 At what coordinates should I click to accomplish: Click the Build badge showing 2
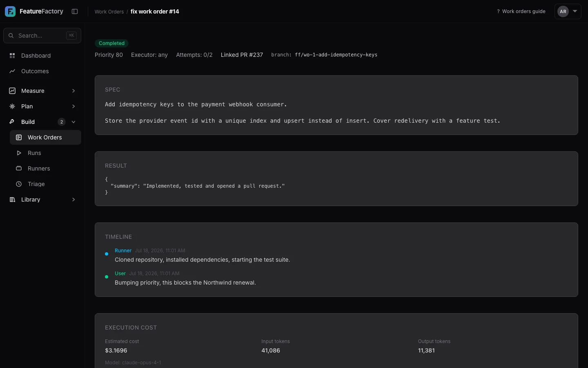[x=62, y=122]
